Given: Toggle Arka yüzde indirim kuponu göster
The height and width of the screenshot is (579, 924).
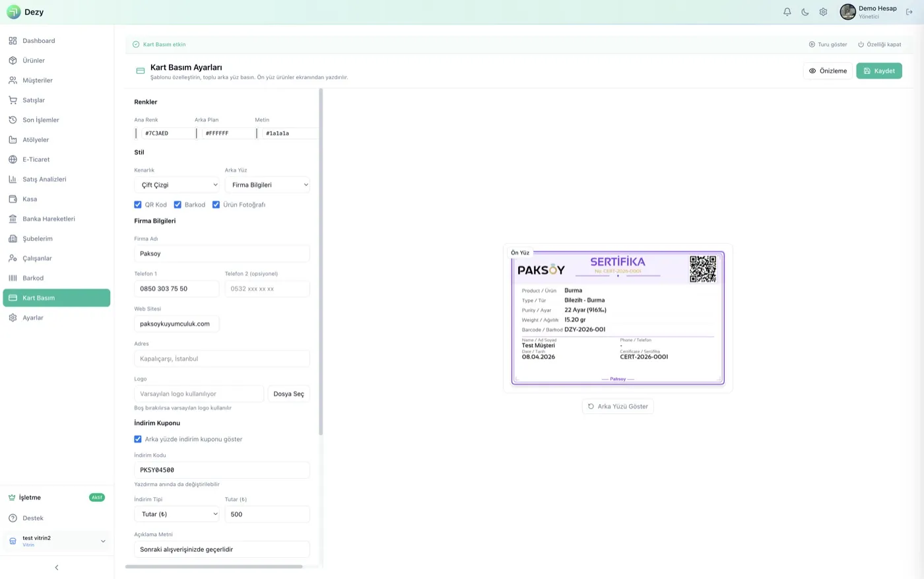Looking at the screenshot, I should (x=138, y=439).
